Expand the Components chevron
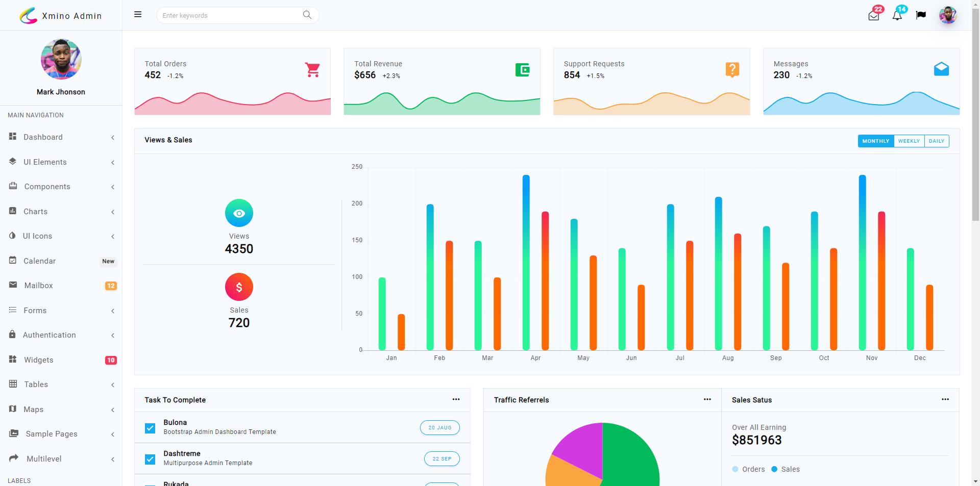The image size is (980, 486). [113, 187]
